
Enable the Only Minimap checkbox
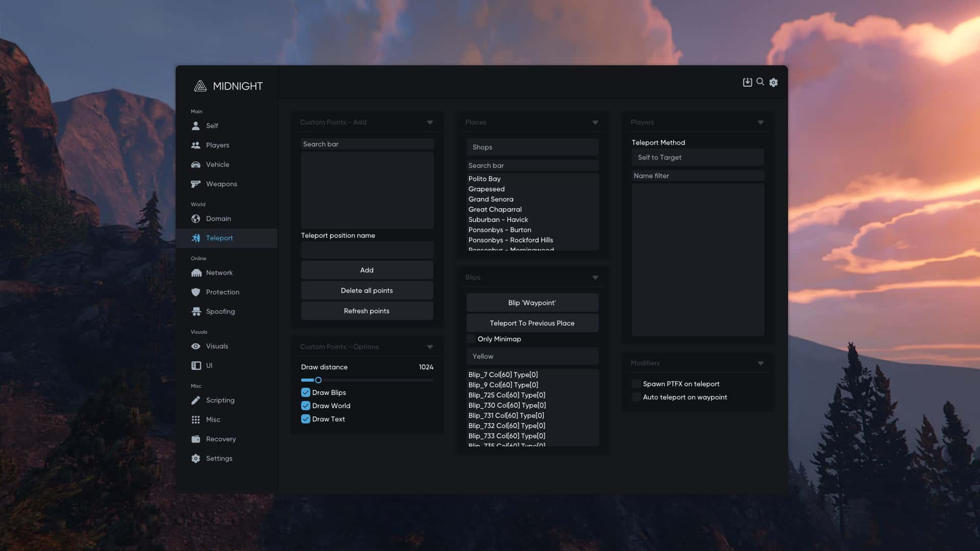point(471,339)
